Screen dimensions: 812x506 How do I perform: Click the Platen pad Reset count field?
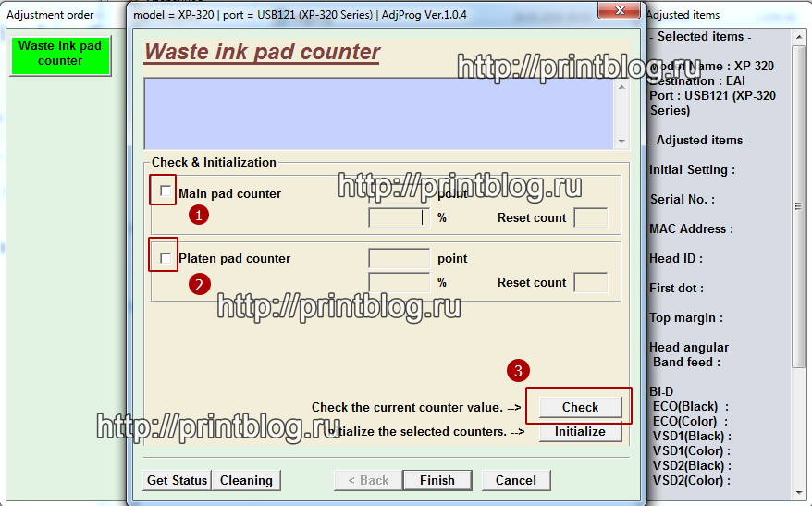tap(590, 282)
